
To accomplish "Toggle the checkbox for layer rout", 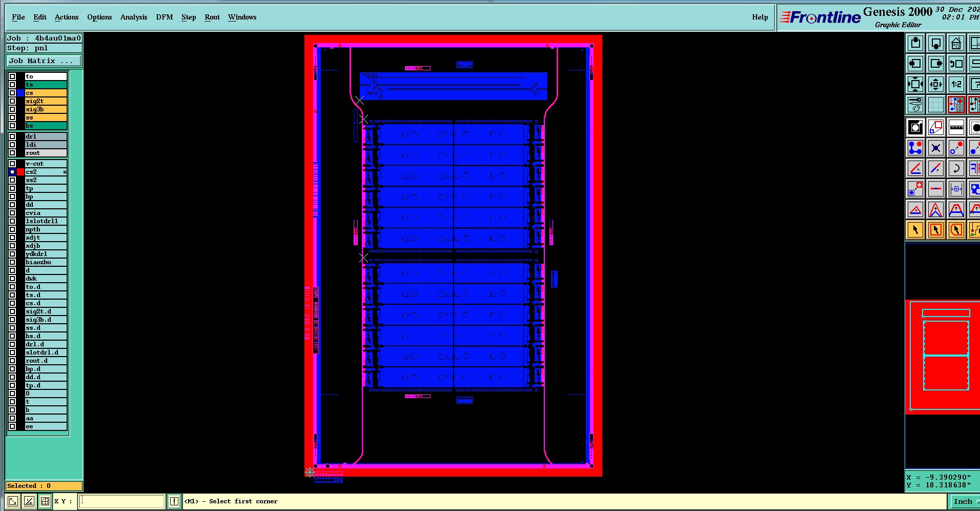I will (x=12, y=153).
